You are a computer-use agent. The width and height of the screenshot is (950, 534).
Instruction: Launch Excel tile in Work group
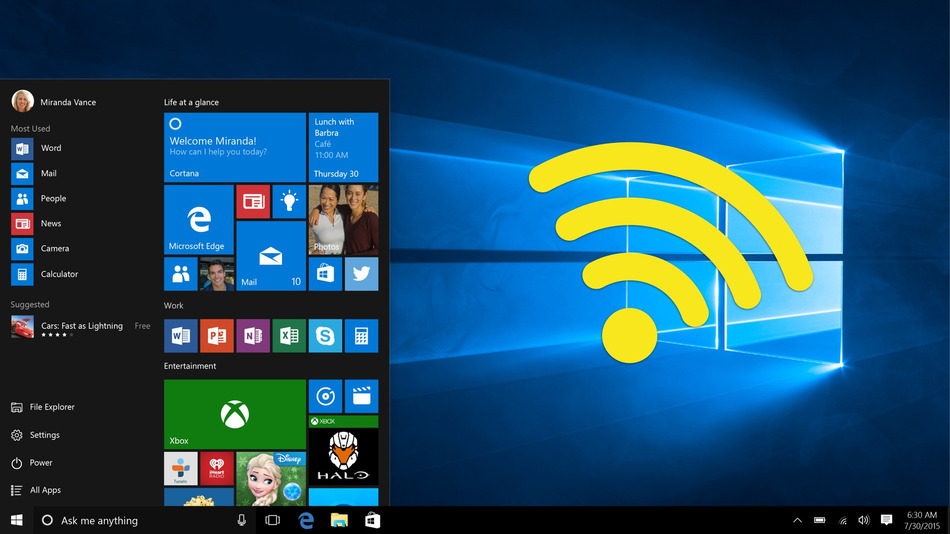click(289, 336)
